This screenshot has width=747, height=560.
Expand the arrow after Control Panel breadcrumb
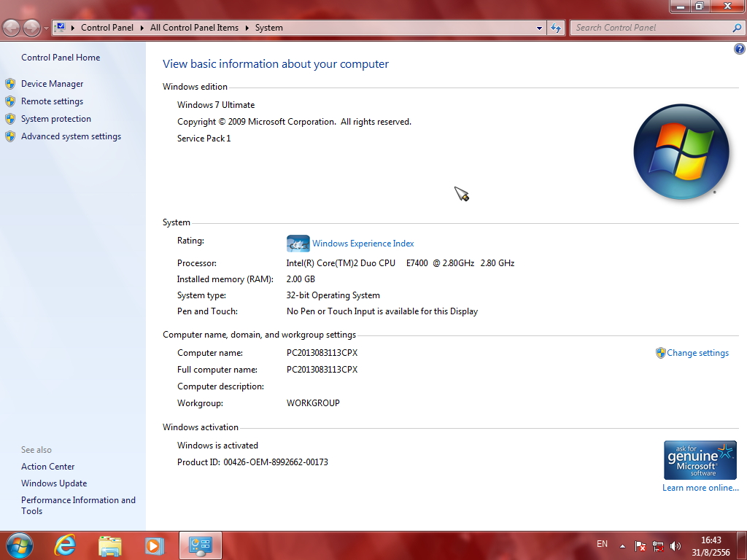(142, 28)
